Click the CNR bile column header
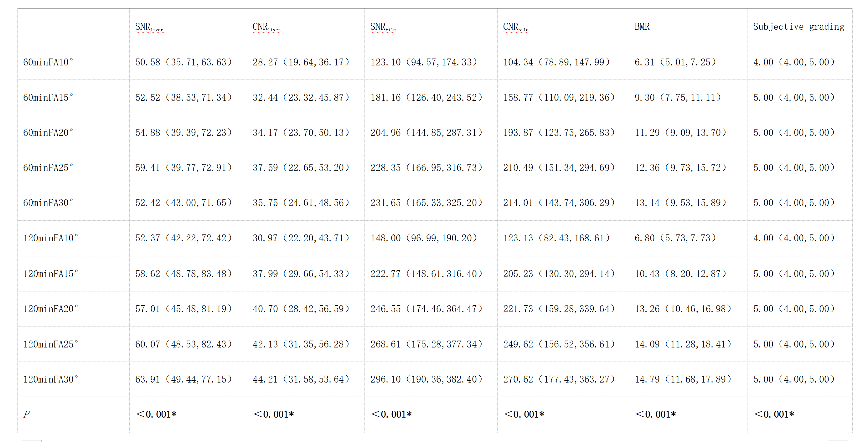This screenshot has height=442, width=868. (x=515, y=27)
